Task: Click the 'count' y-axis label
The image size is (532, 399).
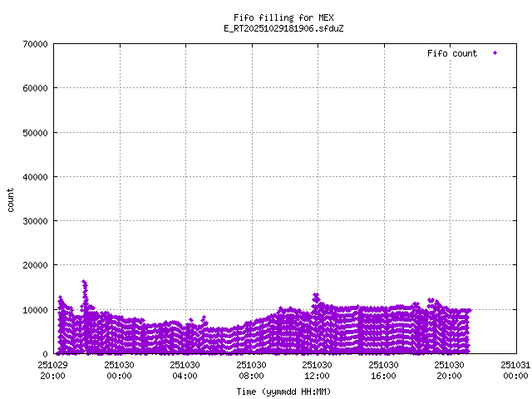Action: pyautogui.click(x=11, y=199)
